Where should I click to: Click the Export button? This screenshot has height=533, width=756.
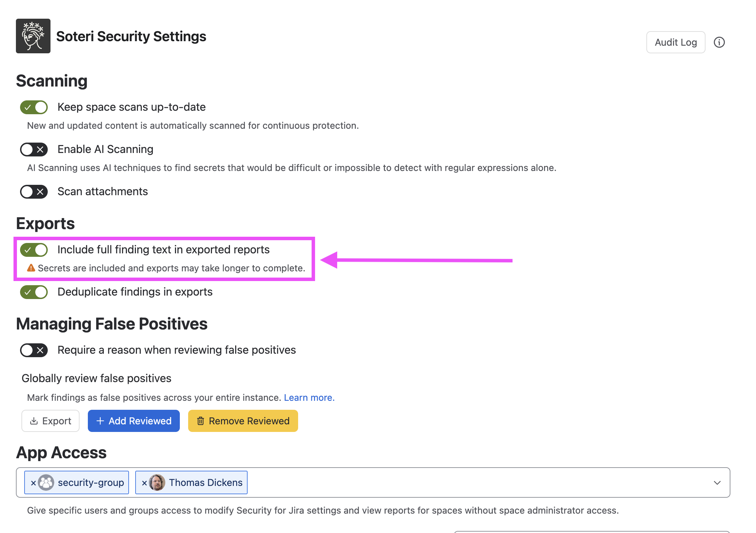pyautogui.click(x=50, y=421)
